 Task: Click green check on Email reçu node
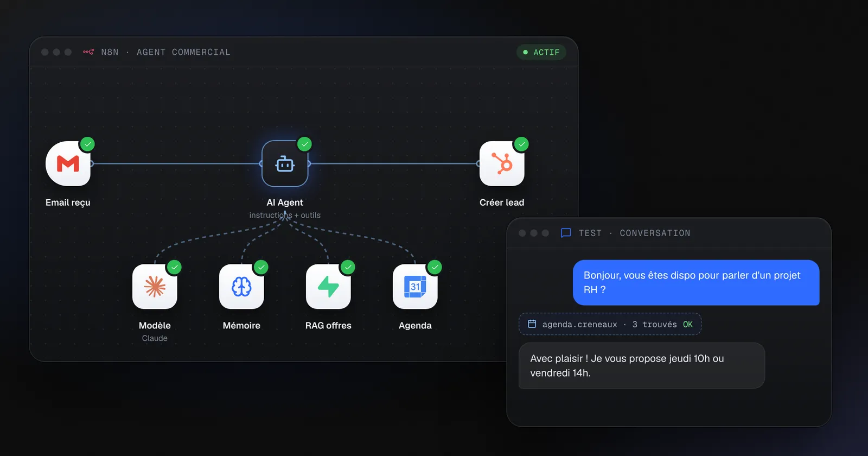click(87, 144)
